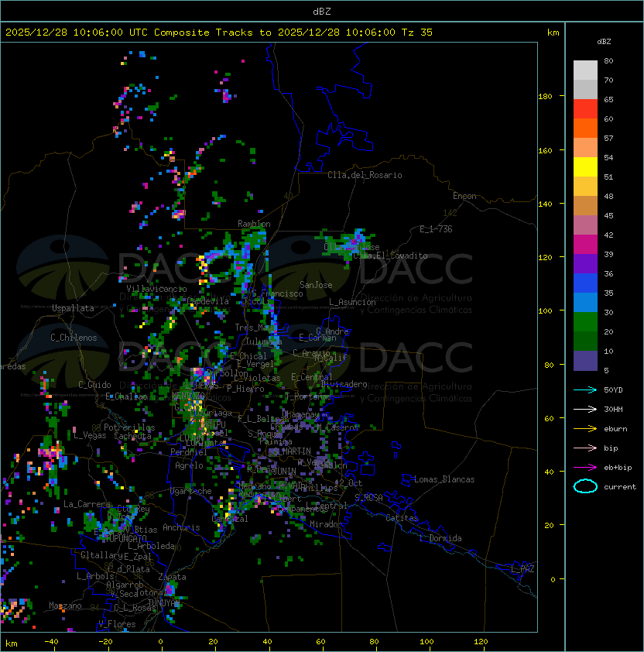Viewport: 644px width, 652px height.
Task: Click the 'C_Chilenos' map label
Action: click(x=74, y=338)
